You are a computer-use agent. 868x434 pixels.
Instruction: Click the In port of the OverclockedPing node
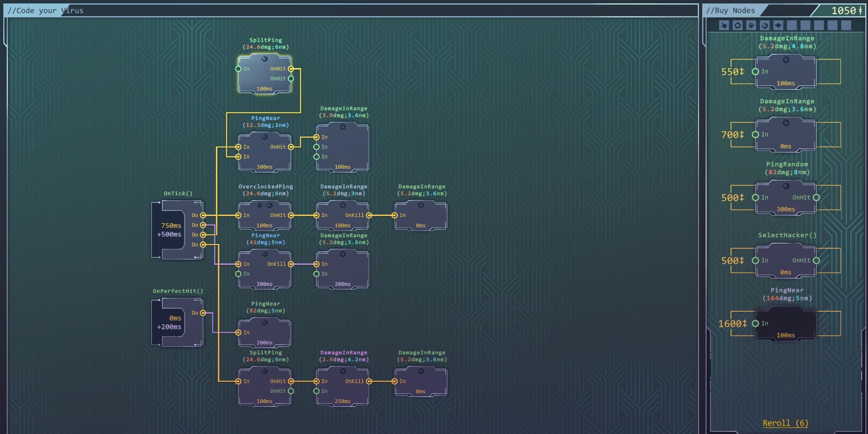(x=238, y=215)
